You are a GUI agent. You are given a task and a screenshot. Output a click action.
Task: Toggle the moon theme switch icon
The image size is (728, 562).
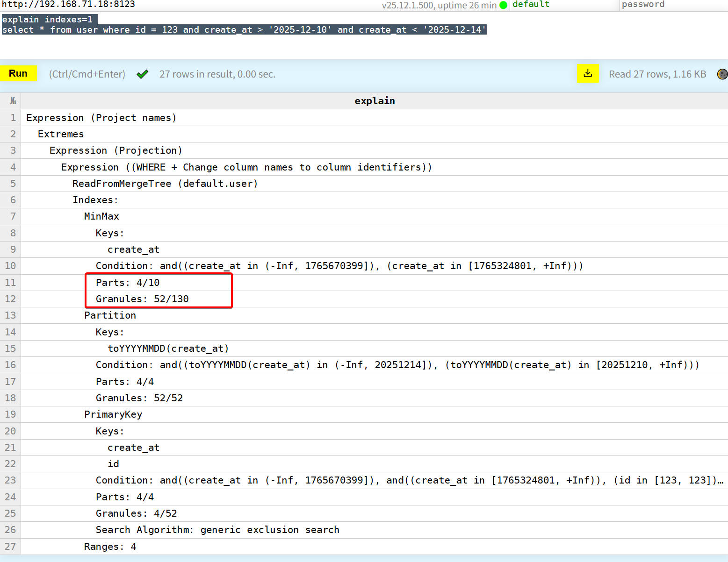pos(722,74)
